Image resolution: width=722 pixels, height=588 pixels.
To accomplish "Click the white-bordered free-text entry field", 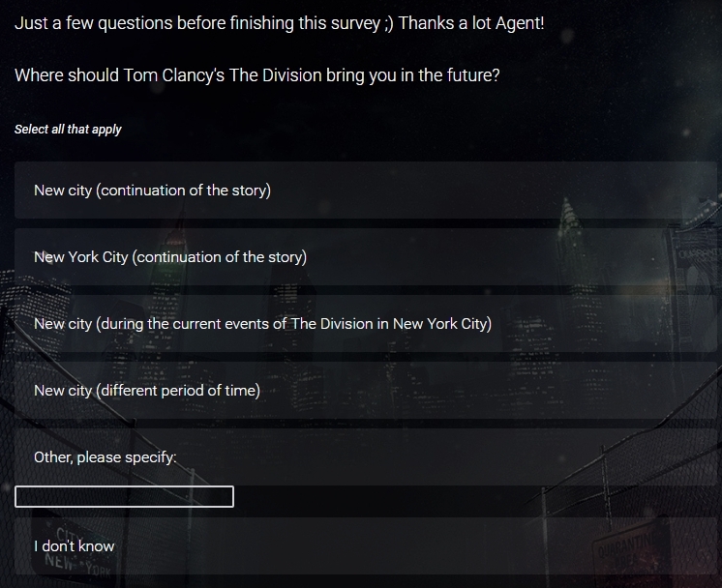I will [124, 496].
